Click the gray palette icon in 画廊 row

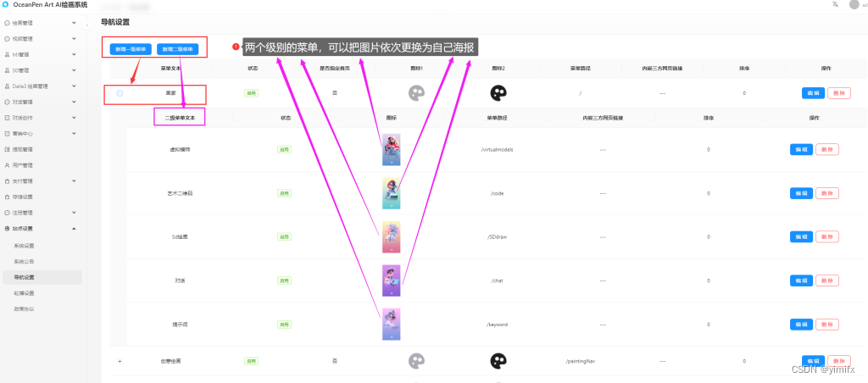pyautogui.click(x=416, y=93)
